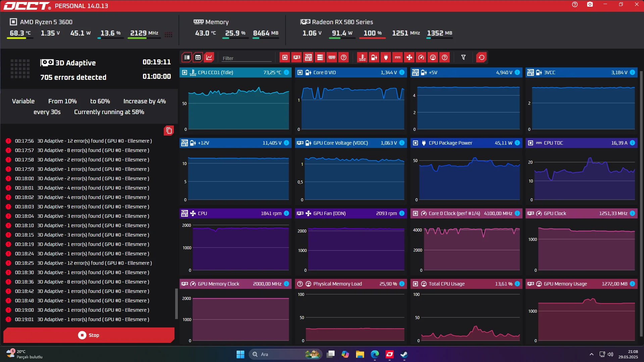This screenshot has width=644, height=362.
Task: Open info for Total CPU Usage graph
Action: 517,284
